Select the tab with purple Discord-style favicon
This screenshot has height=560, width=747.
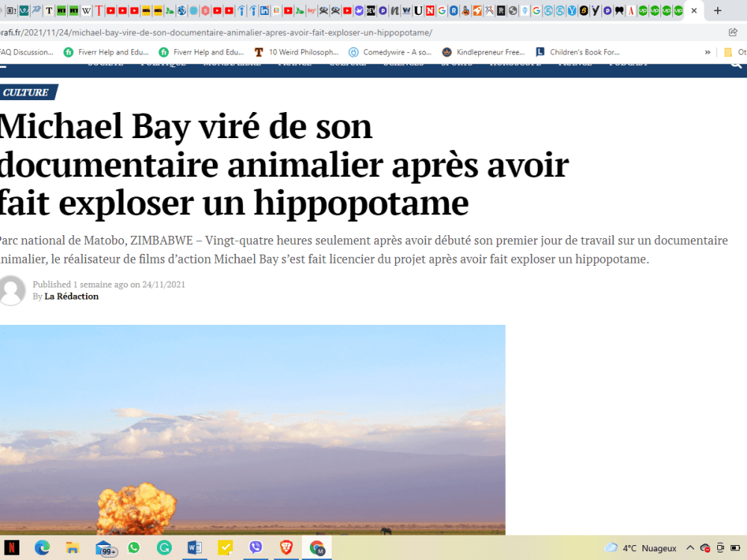pyautogui.click(x=359, y=10)
